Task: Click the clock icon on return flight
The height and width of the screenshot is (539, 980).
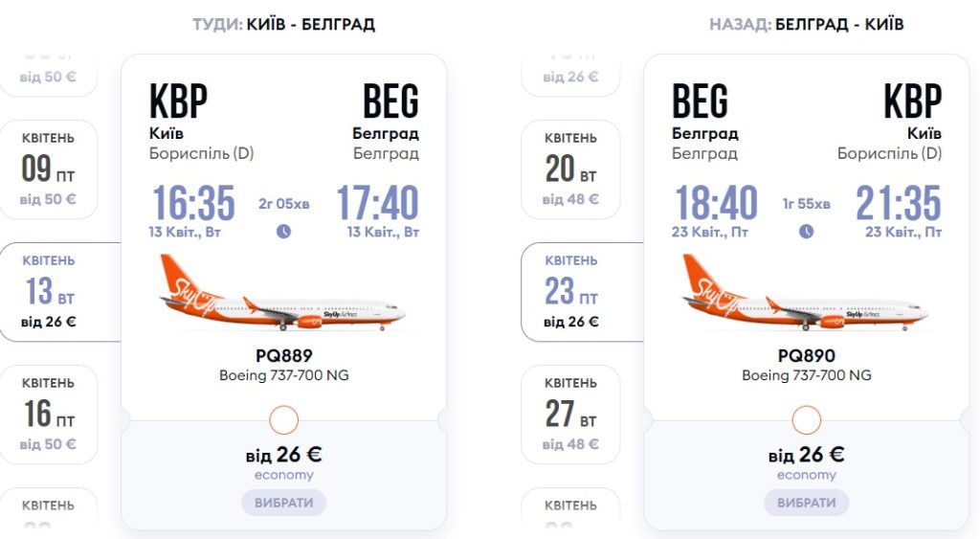Action: click(806, 232)
